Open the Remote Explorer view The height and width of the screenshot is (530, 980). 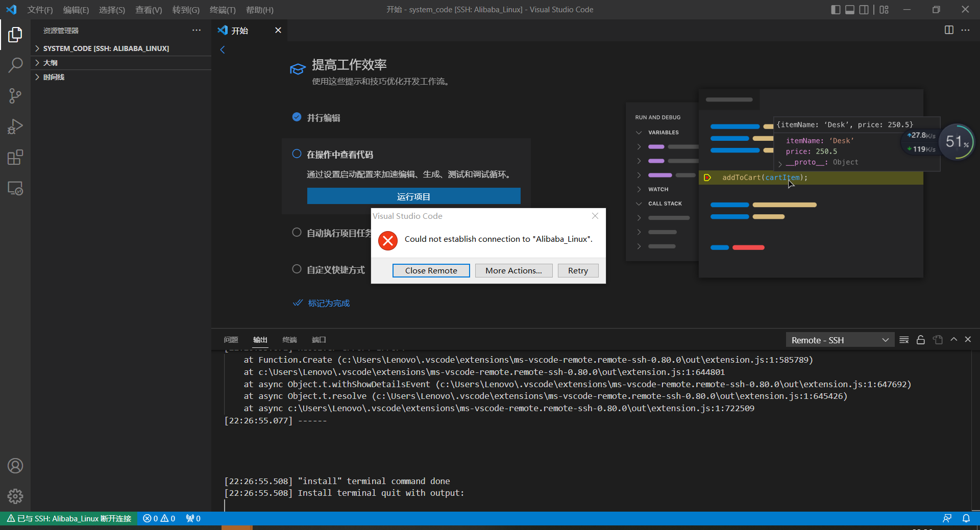15,188
